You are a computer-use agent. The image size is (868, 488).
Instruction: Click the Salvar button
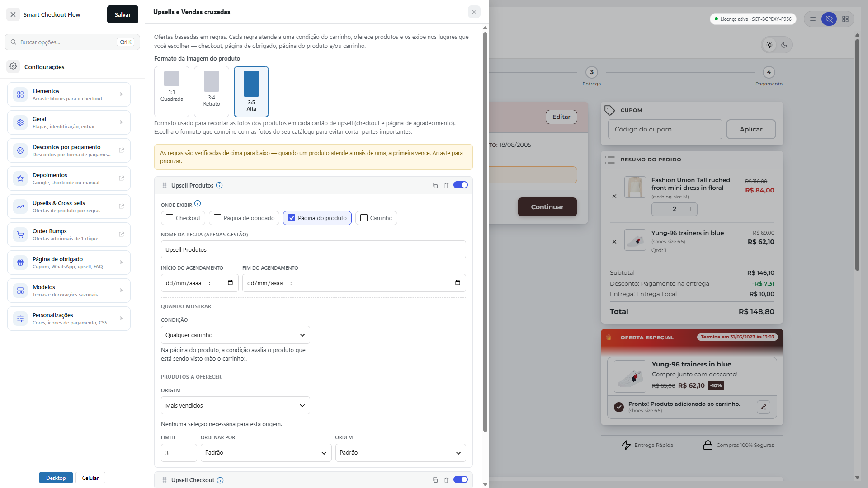[x=123, y=14]
